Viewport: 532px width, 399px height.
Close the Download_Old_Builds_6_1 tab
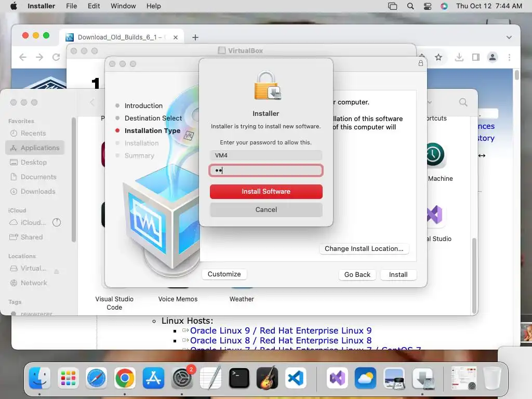point(176,37)
